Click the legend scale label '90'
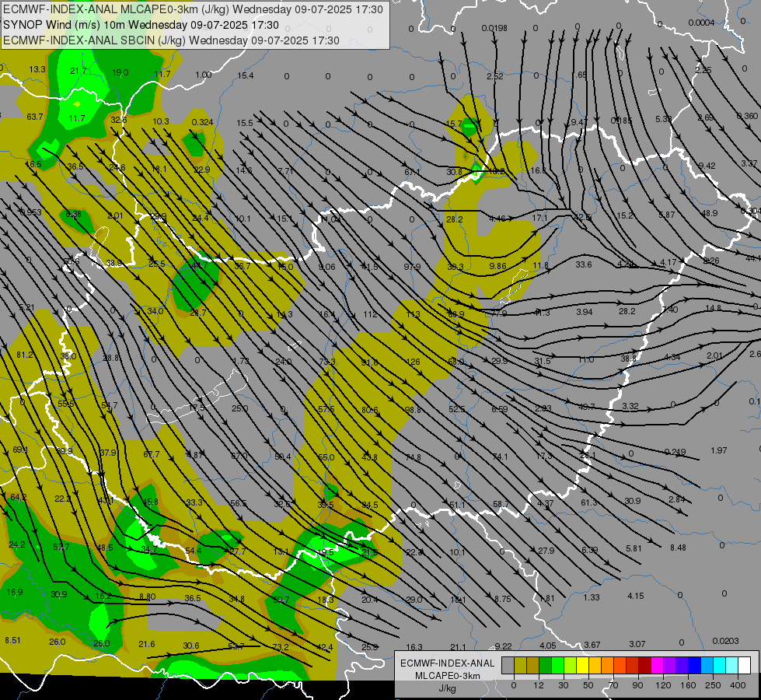This screenshot has width=761, height=700. pyautogui.click(x=637, y=685)
